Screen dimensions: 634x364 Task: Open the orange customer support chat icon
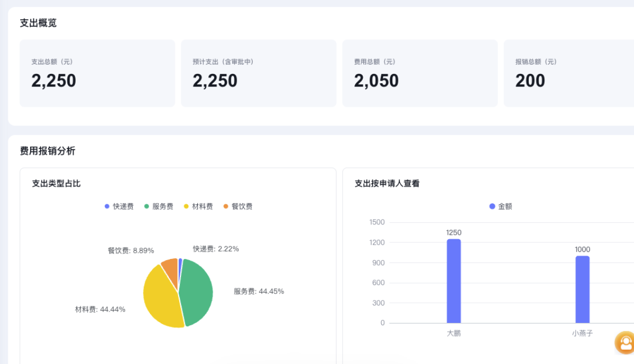tap(625, 343)
